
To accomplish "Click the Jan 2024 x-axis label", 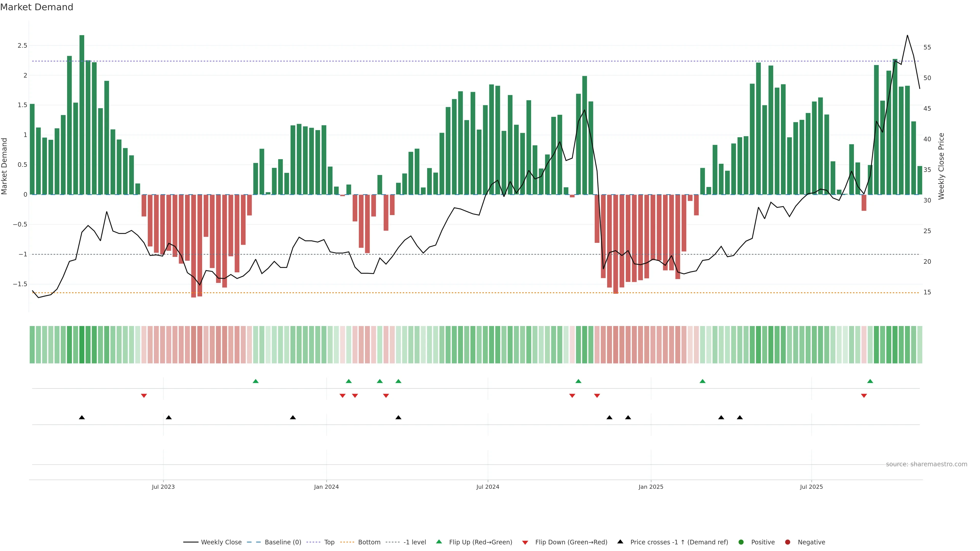I will click(x=326, y=487).
